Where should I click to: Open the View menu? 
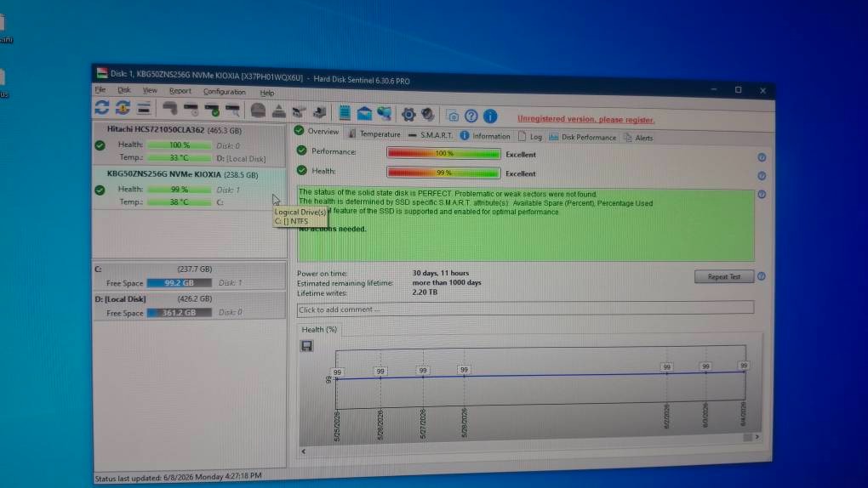[x=150, y=91]
